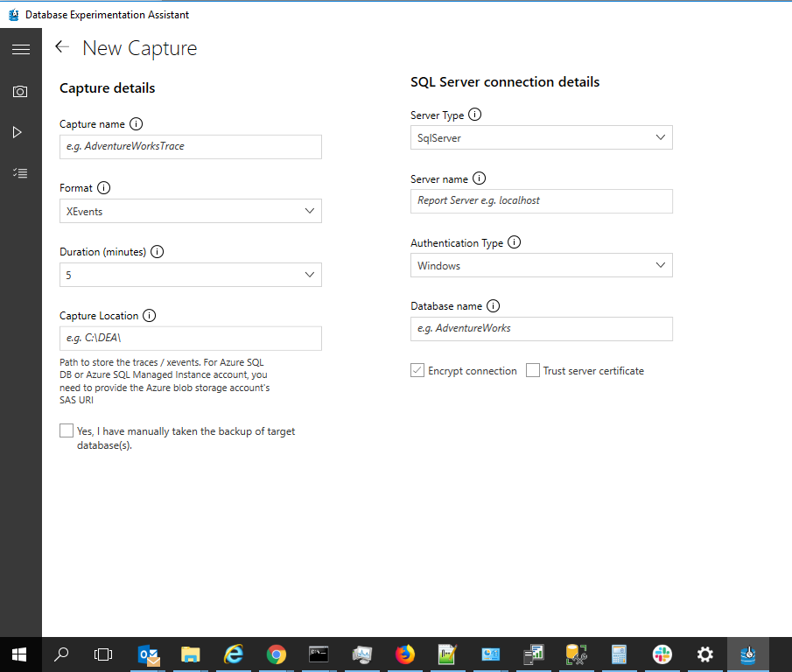Open Calculator from the taskbar
The image size is (792, 672).
point(619,654)
